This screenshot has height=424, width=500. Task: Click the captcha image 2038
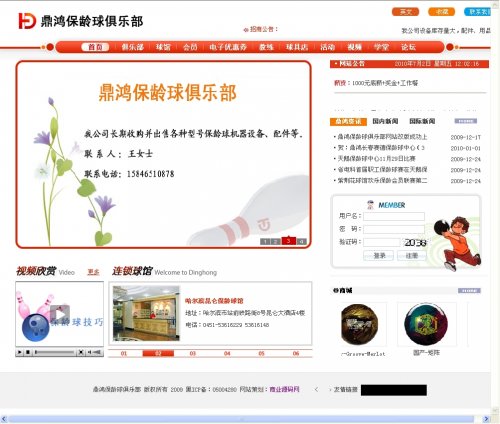[415, 243]
